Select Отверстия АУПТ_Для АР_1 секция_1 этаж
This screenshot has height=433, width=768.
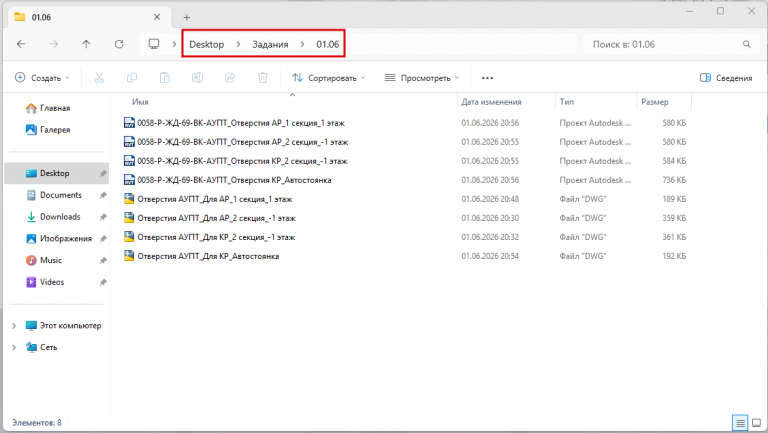coord(215,199)
